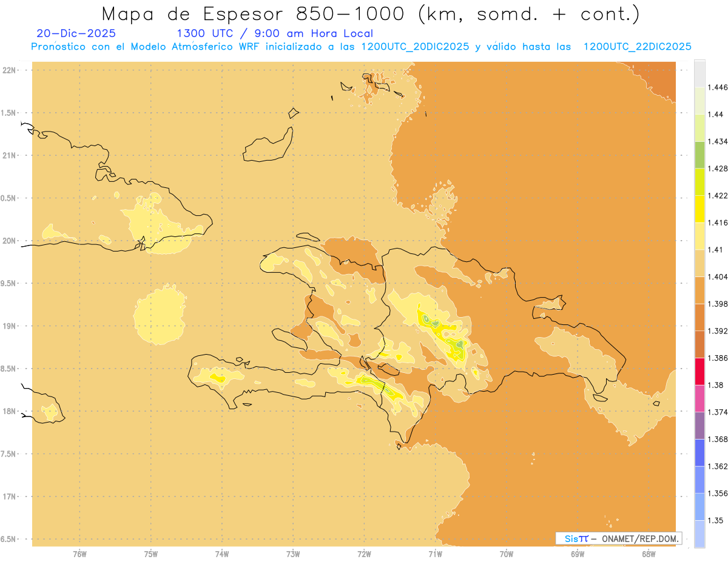
Task: Click the '19N' latitude label
Action: 9,326
